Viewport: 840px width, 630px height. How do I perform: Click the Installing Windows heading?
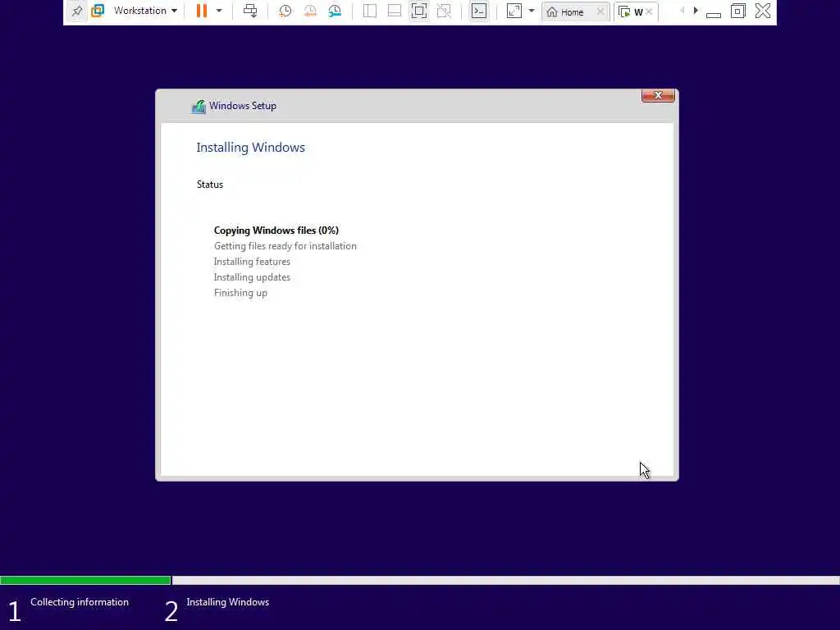click(x=251, y=148)
